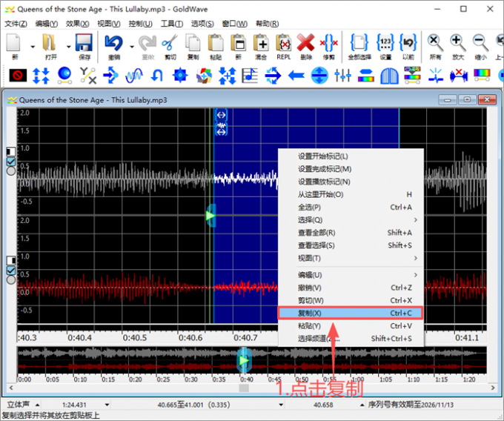Screen dimensions: 504x421
Task: Click the blue left arrow effect icon
Action: (x=296, y=76)
